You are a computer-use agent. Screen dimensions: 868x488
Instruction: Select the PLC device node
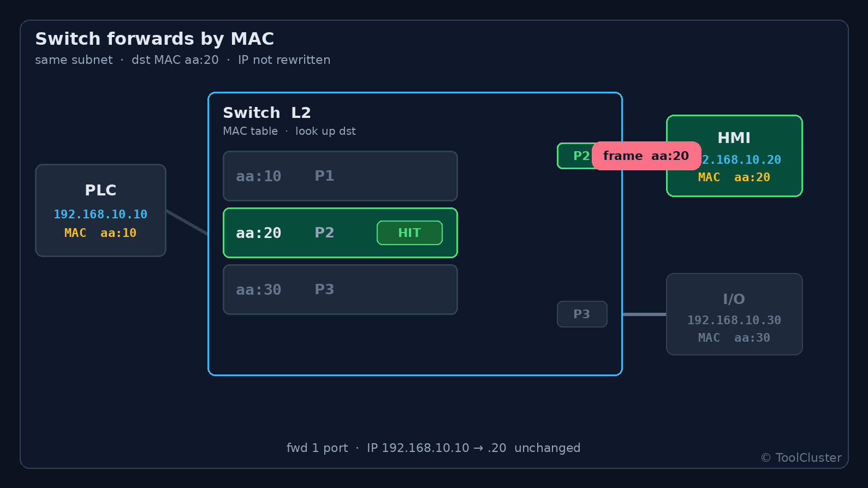coord(100,210)
